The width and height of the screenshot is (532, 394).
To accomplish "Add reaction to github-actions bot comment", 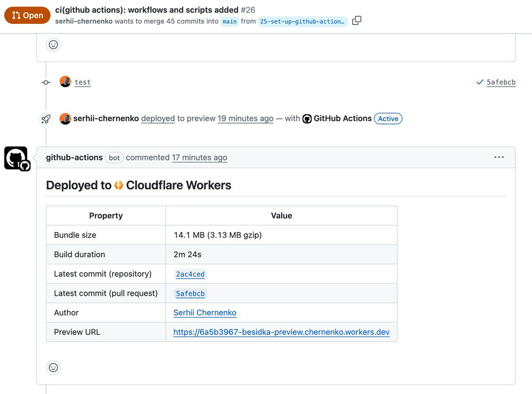I will 54,368.
